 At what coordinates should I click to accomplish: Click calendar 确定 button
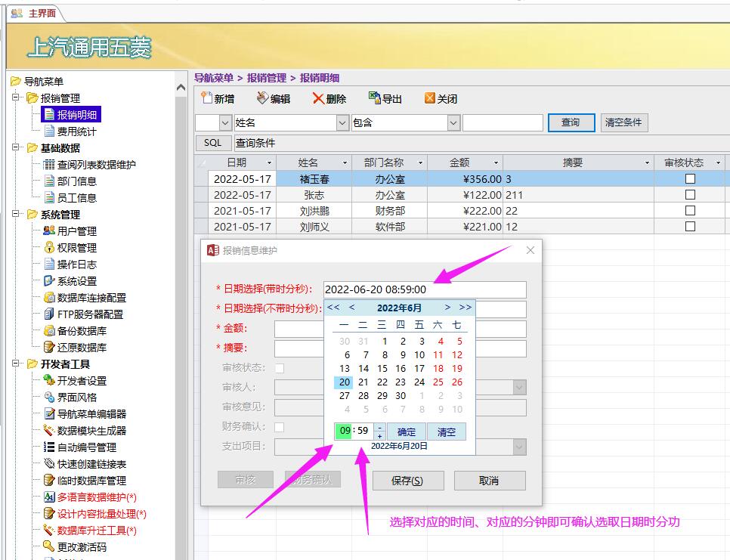(407, 432)
